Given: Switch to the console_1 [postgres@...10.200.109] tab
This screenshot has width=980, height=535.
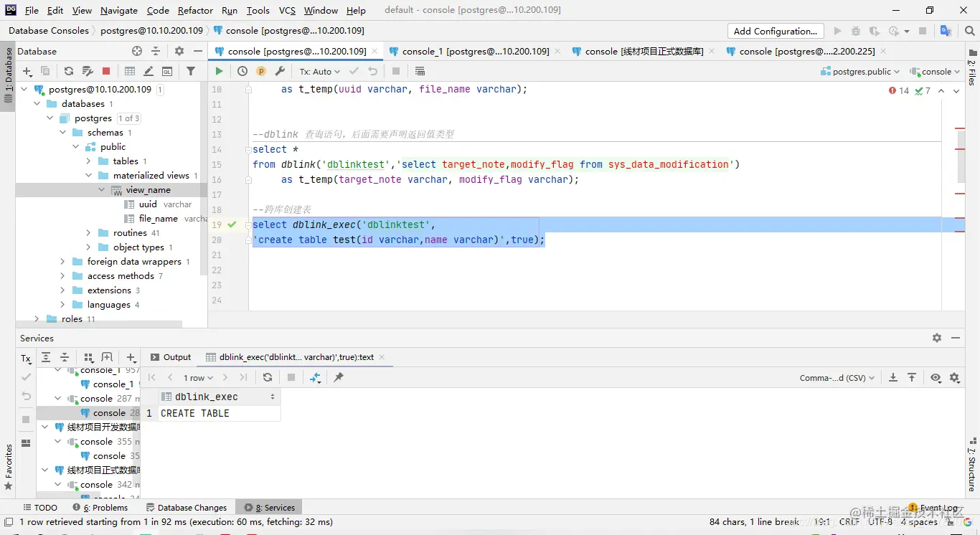Looking at the screenshot, I should tap(475, 51).
